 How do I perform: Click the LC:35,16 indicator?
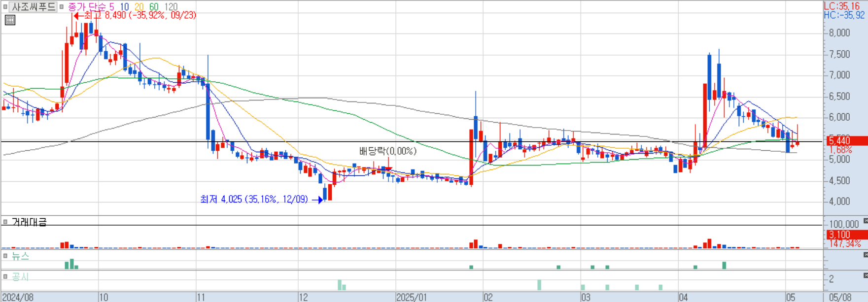pos(841,6)
